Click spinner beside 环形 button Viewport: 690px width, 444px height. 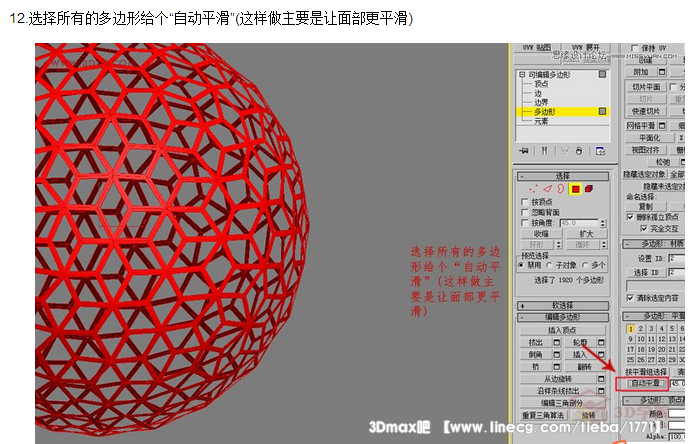tap(559, 245)
